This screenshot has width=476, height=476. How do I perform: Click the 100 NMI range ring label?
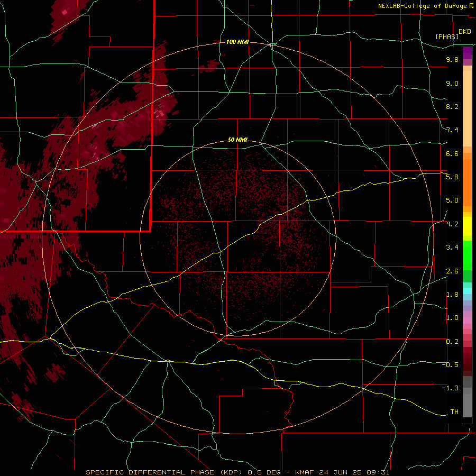pos(237,42)
